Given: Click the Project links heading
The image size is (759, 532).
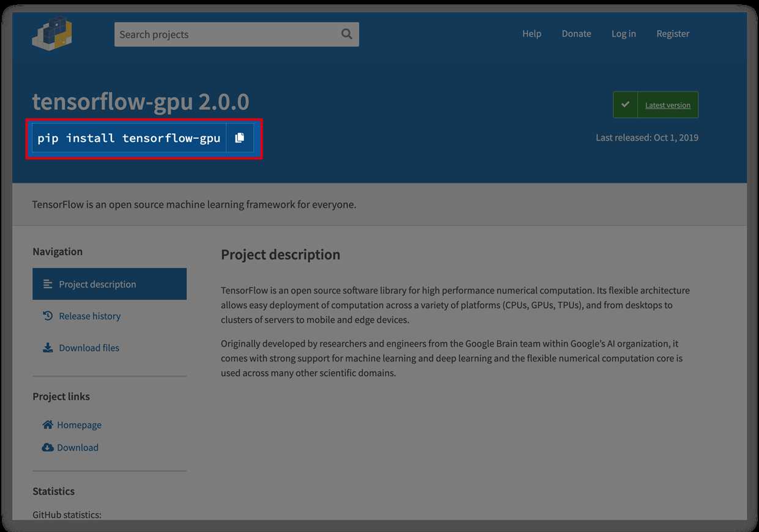Looking at the screenshot, I should 61,396.
